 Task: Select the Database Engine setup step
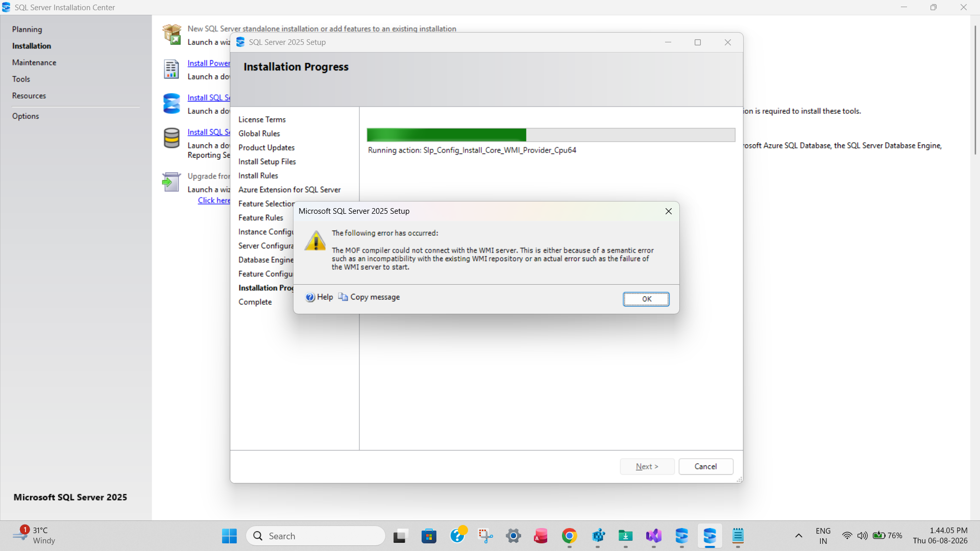click(x=266, y=260)
